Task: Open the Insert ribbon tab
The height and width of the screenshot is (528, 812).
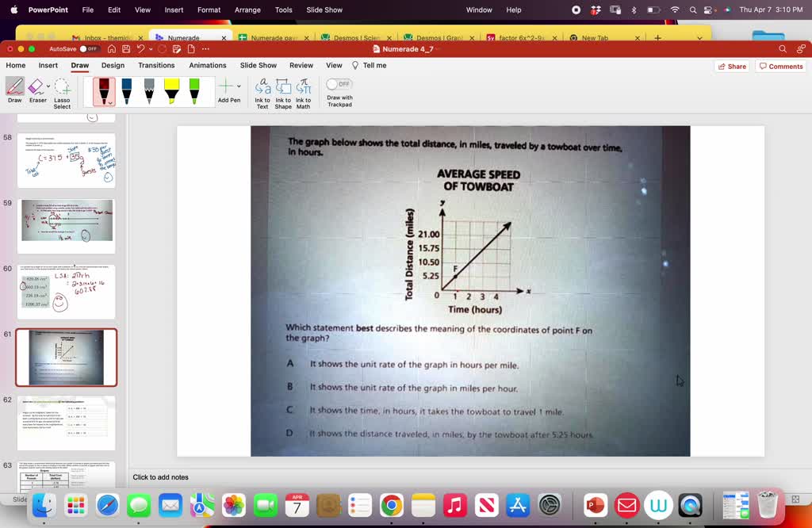Action: pyautogui.click(x=48, y=65)
